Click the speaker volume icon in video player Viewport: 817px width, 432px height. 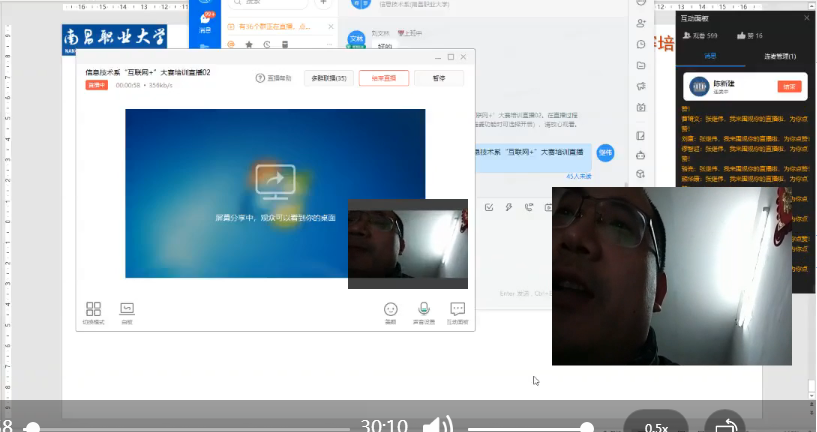click(x=437, y=425)
